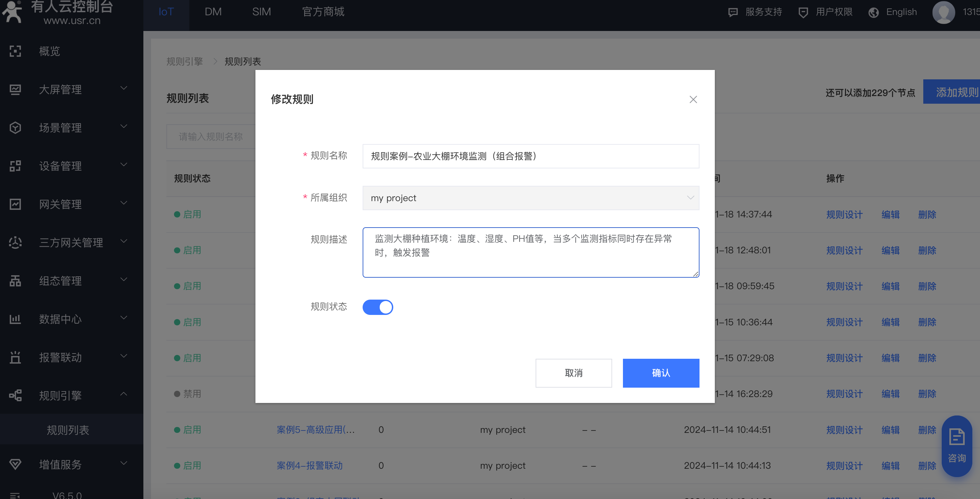Expand 设备管理 menu chevron

pos(124,165)
